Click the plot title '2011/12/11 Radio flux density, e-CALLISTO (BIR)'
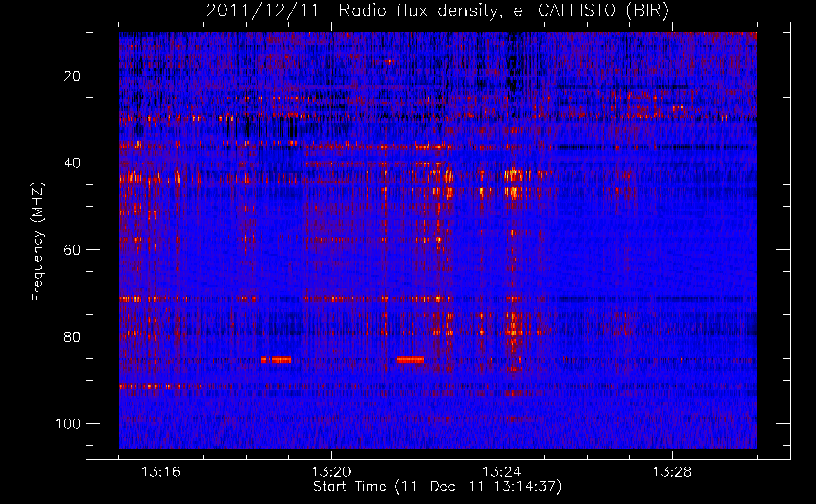 point(438,11)
